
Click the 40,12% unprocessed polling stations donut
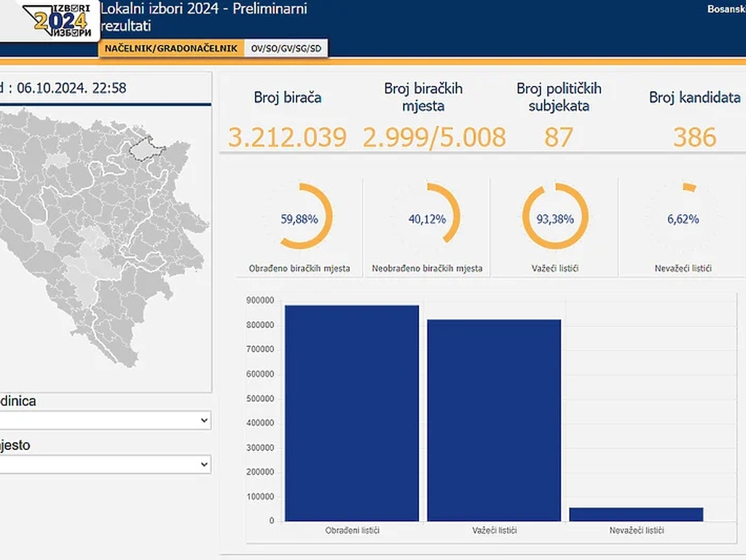[x=427, y=218]
